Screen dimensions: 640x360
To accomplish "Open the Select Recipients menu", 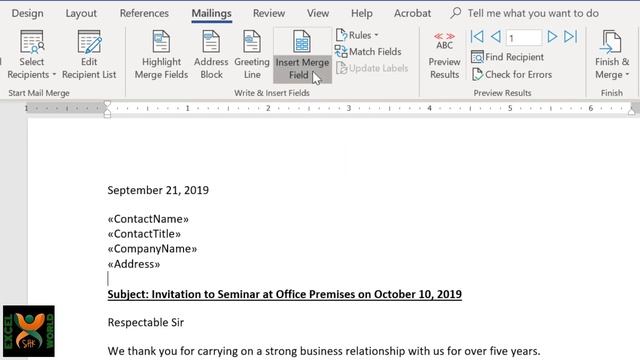I will [x=31, y=55].
